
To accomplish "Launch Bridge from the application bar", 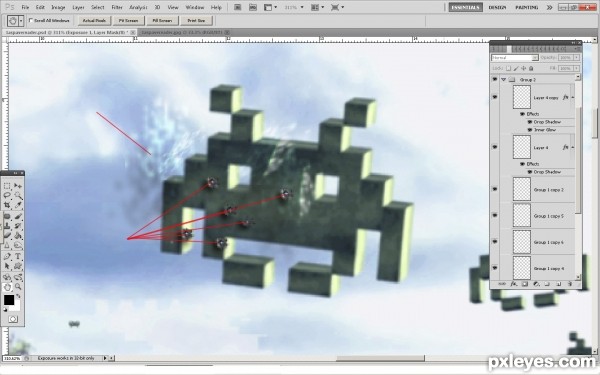I will (238, 7).
